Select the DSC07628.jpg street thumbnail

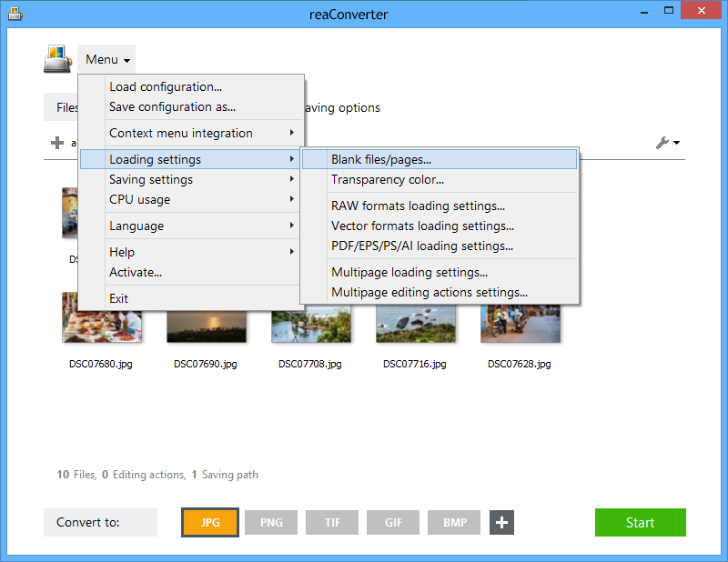(x=521, y=324)
